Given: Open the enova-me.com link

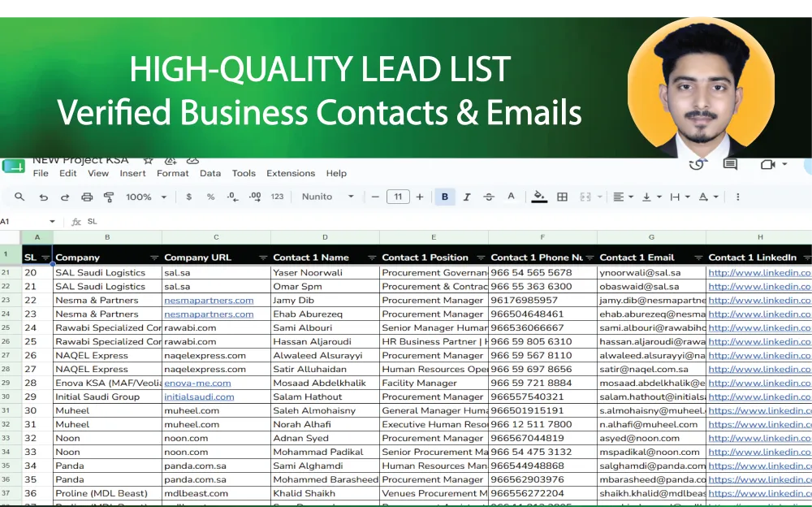Looking at the screenshot, I should (197, 383).
